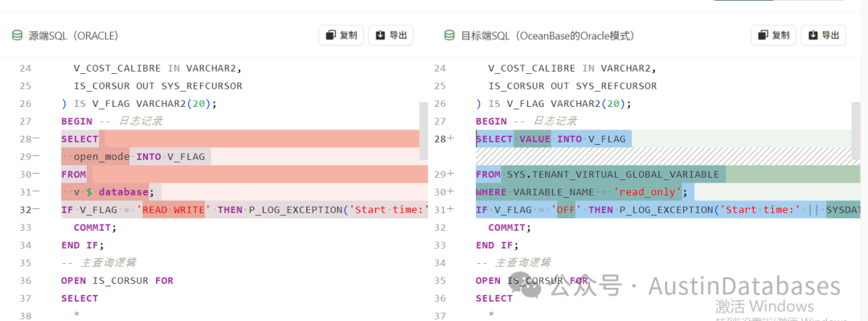The image size is (868, 321).
Task: Click source line 24 V_COST_CALIBRE IN VARCHAR2
Action: pos(158,68)
